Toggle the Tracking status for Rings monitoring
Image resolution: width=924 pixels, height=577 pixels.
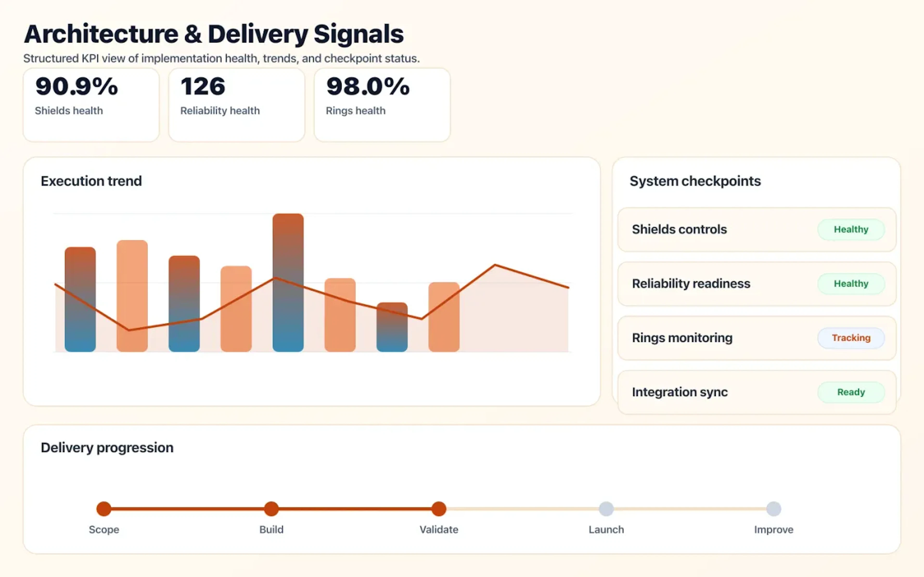pos(851,338)
